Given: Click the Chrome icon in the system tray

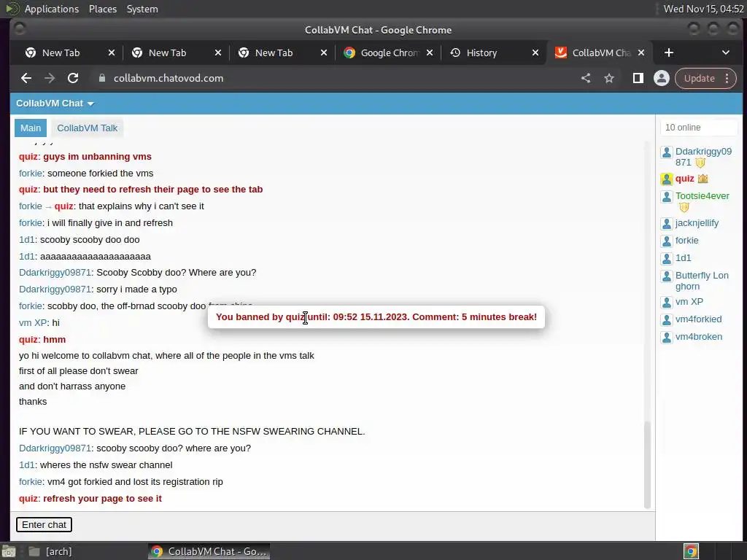Looking at the screenshot, I should pos(691,551).
